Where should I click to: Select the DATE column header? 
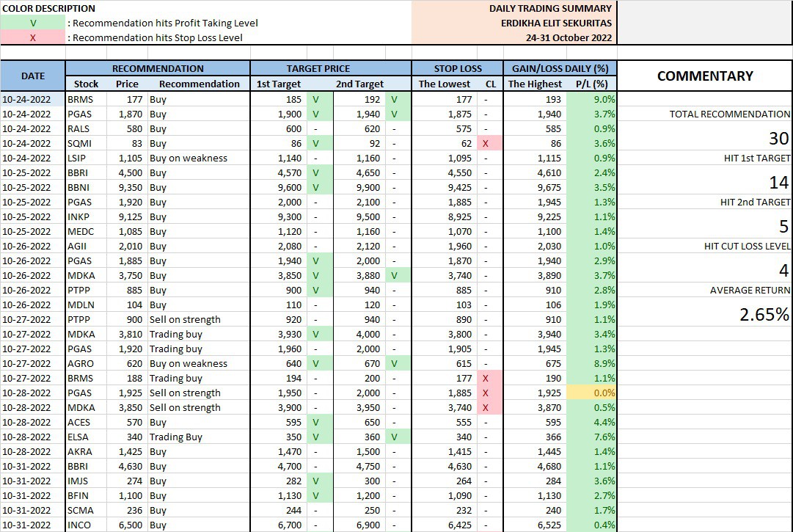pos(33,76)
